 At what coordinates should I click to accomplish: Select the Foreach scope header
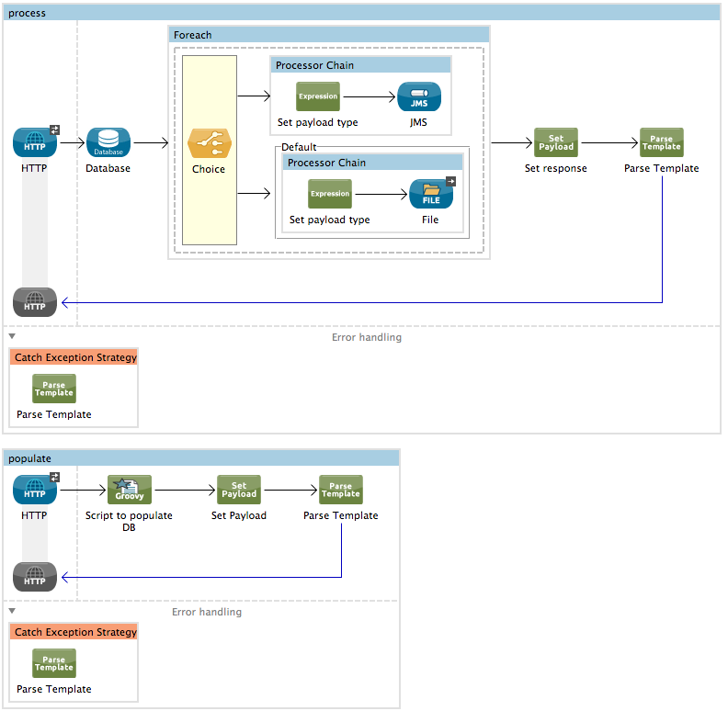(328, 35)
